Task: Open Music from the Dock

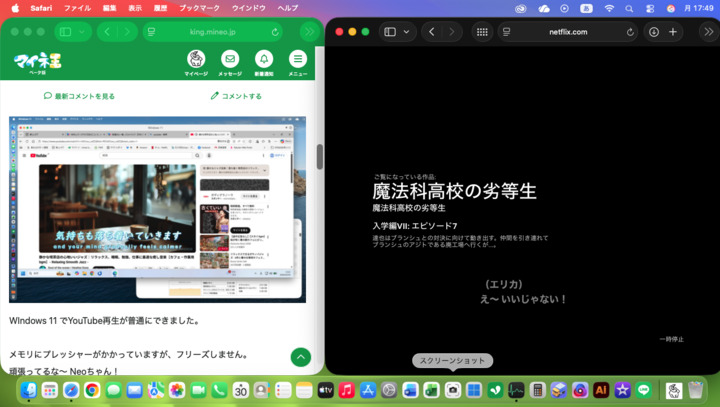Action: click(x=347, y=390)
